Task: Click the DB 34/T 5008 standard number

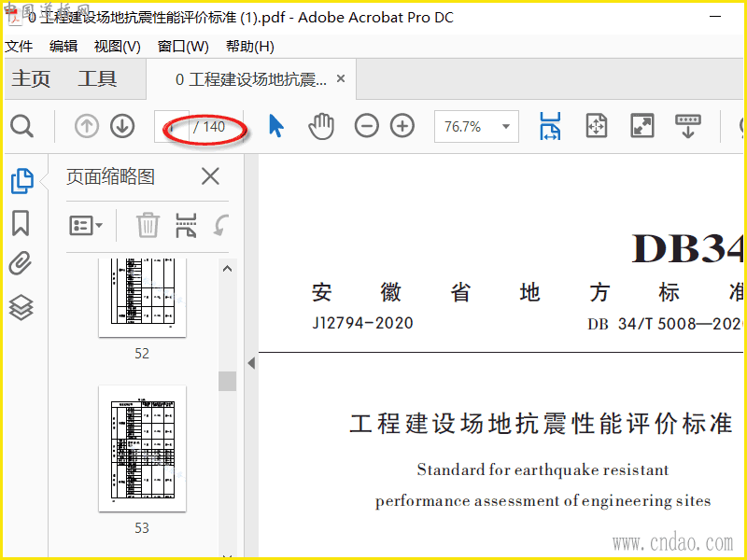Action: (666, 324)
